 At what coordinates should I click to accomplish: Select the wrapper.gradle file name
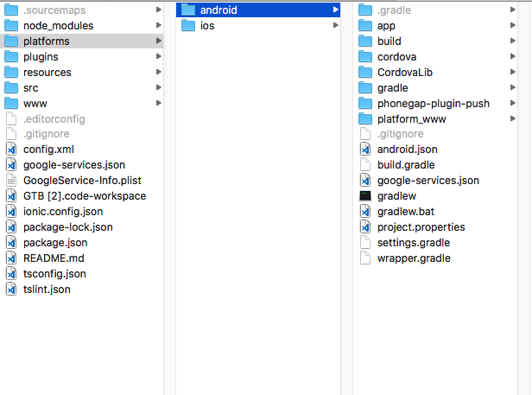click(x=414, y=258)
